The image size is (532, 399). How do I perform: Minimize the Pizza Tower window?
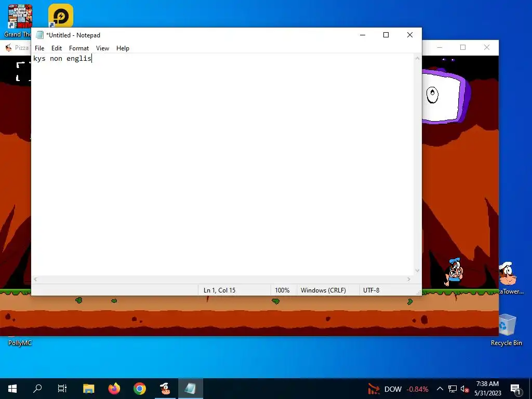pos(440,47)
